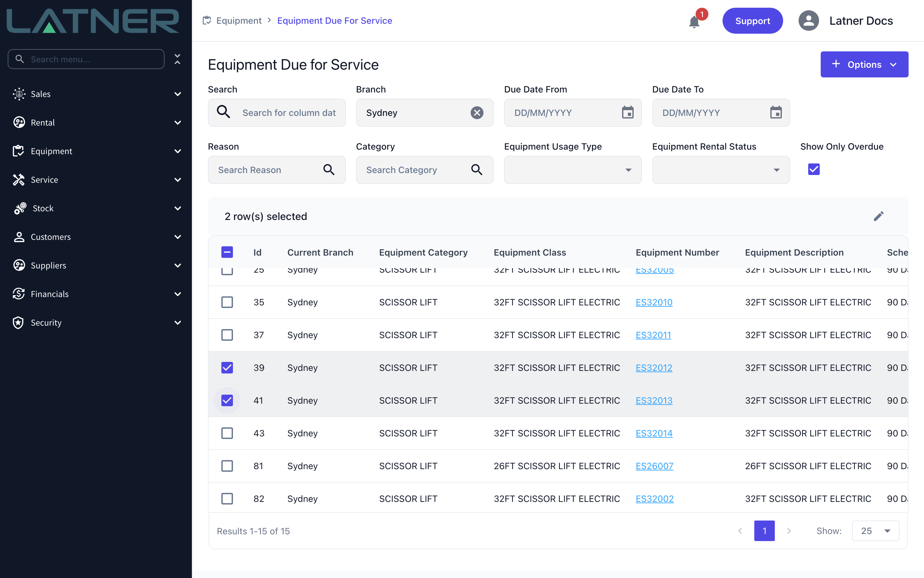Open equipment ES26007 link

tap(654, 466)
